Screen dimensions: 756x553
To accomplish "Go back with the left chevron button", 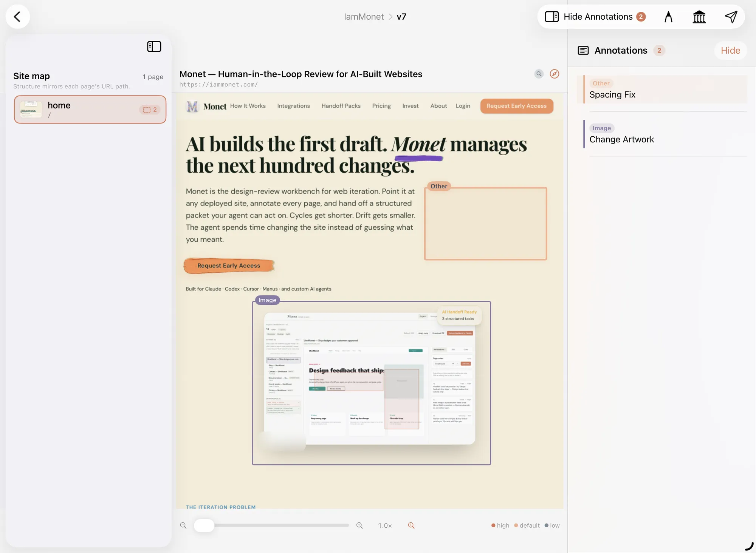I will coord(17,17).
